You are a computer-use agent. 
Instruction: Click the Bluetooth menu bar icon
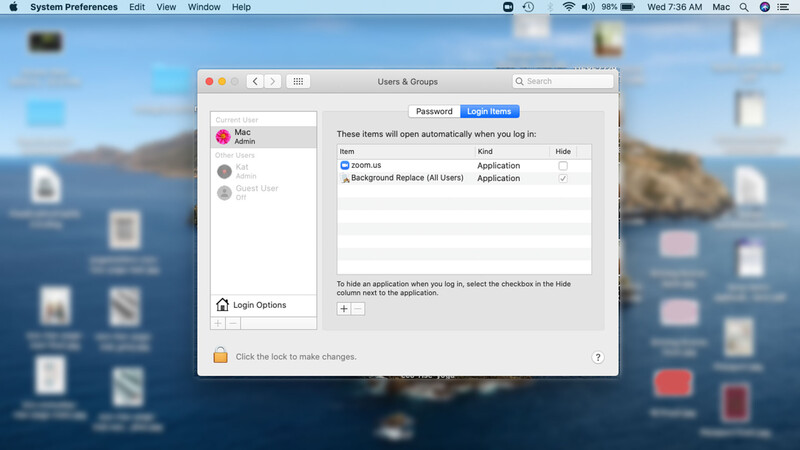[x=549, y=7]
